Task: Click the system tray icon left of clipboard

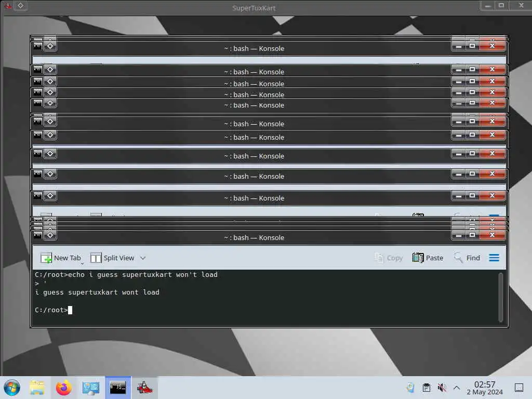Action: point(410,388)
